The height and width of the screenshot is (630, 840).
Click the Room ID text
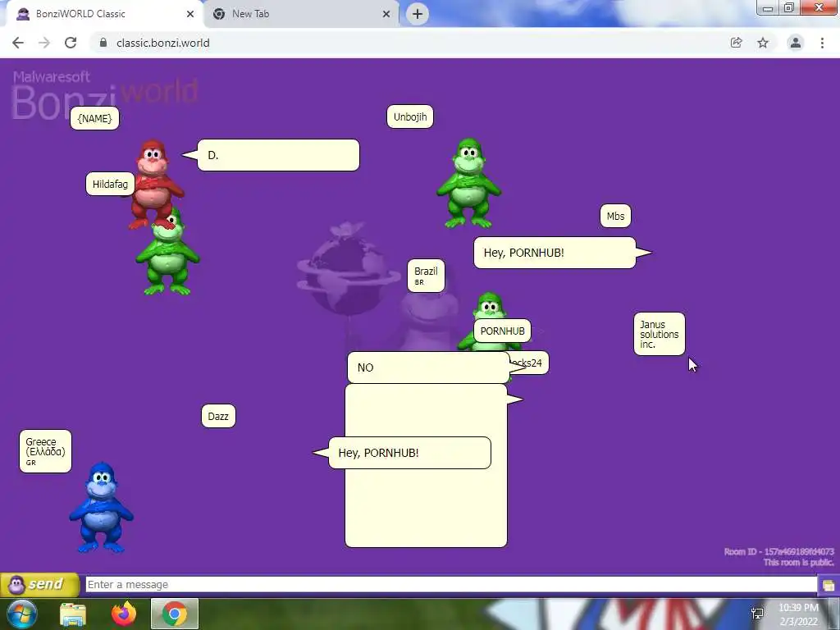click(x=778, y=551)
